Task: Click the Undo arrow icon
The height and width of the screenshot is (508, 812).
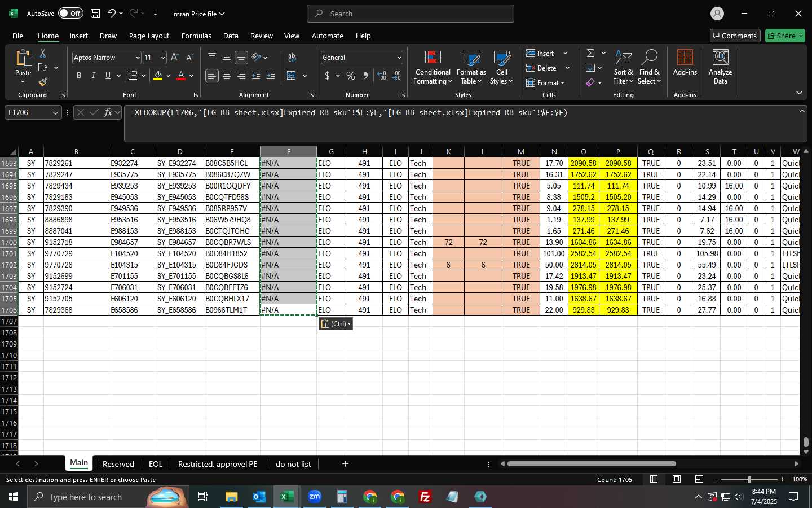Action: click(112, 14)
